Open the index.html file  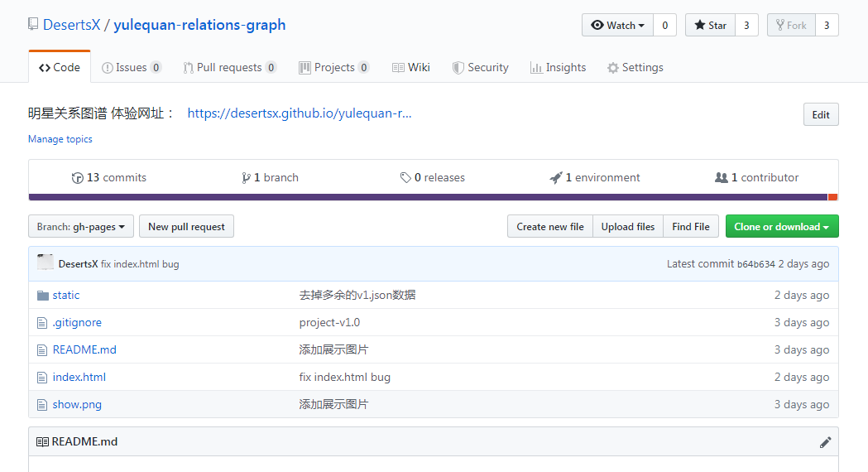pos(79,377)
